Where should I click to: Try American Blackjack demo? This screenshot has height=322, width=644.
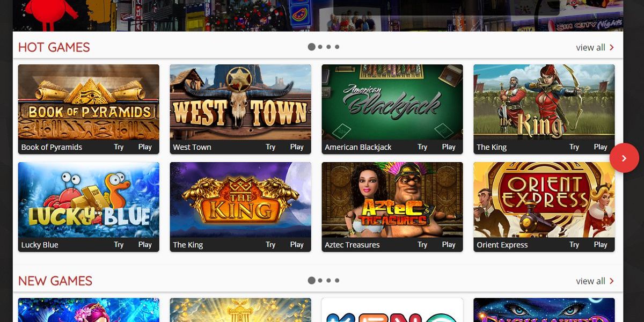click(x=422, y=147)
